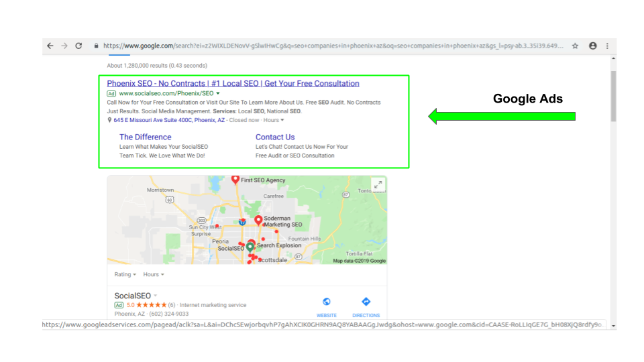Expand the map to full view
Screen dimensions: 644x362
(x=378, y=185)
